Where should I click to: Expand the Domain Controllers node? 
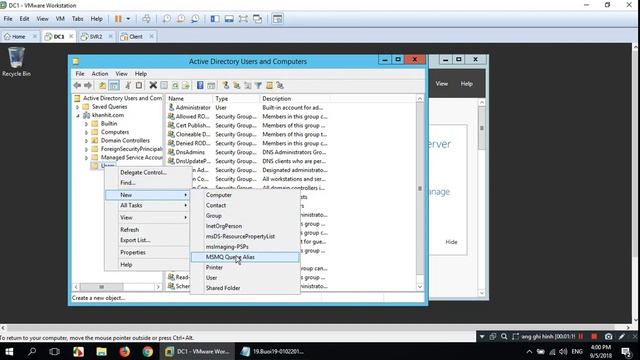[x=86, y=141]
